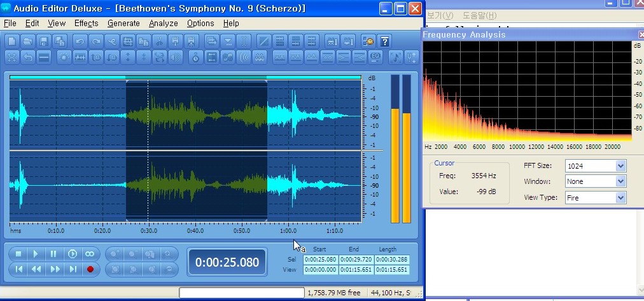Screen dimensions: 644x301
Task: Click the Zoom Out magnifier with minus
Action: tap(132, 254)
